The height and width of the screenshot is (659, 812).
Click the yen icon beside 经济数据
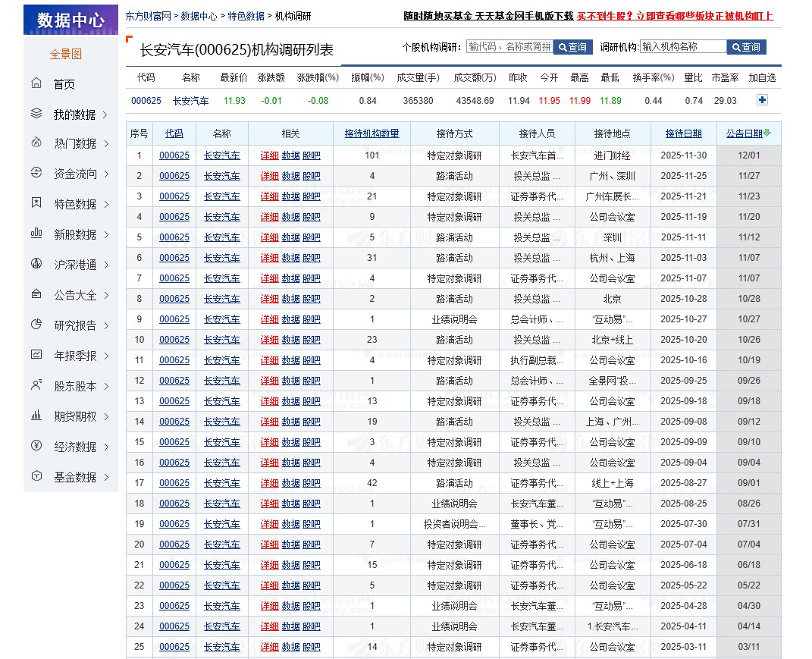tap(36, 447)
